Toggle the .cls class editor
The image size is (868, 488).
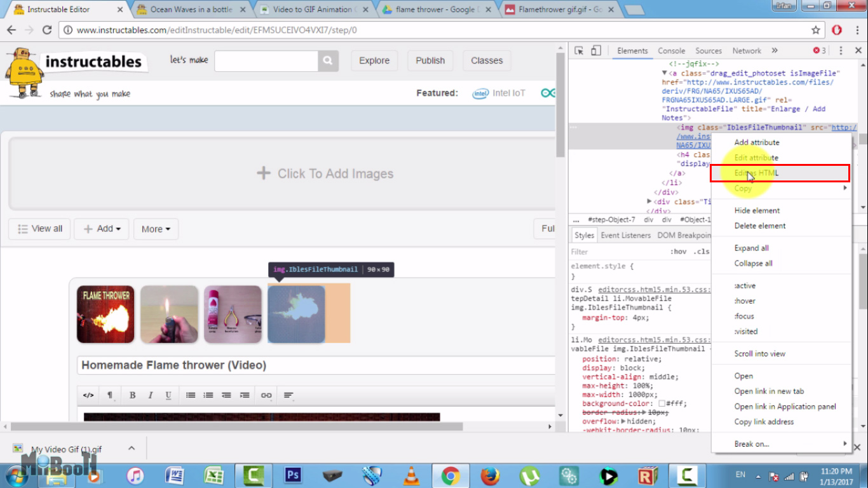(x=702, y=252)
